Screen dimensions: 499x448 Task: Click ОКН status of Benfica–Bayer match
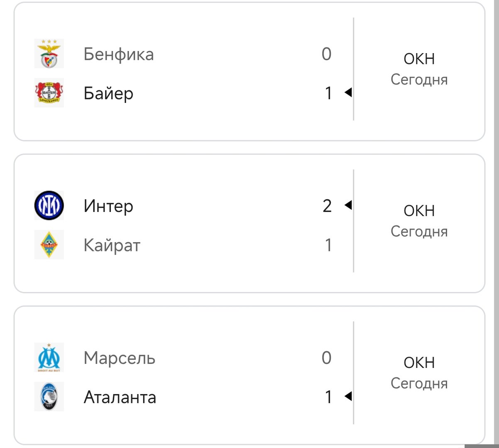419,59
